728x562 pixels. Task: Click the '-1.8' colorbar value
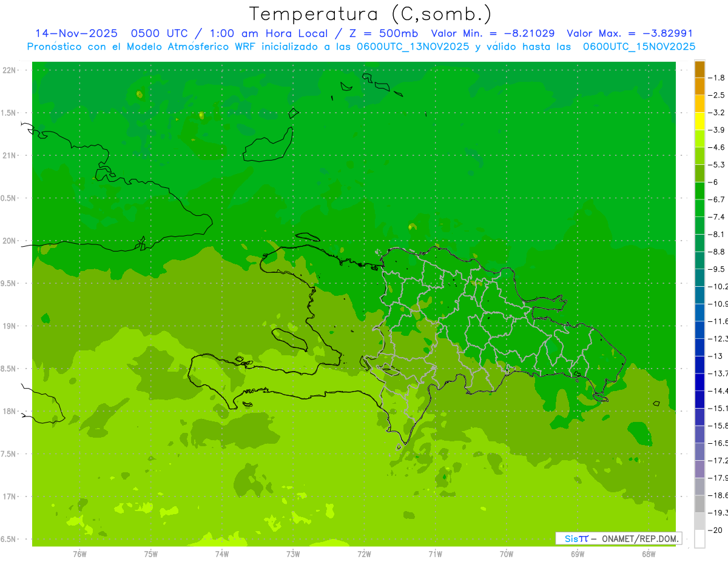[x=718, y=78]
